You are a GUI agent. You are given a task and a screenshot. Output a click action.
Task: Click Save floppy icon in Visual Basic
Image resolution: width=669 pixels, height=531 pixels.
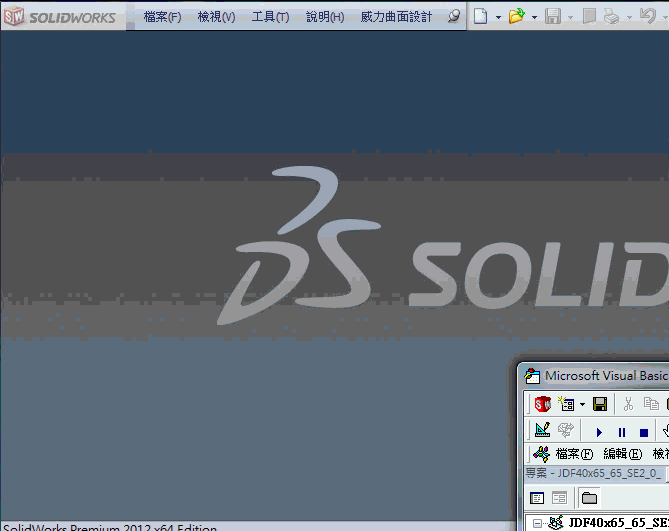tap(600, 404)
